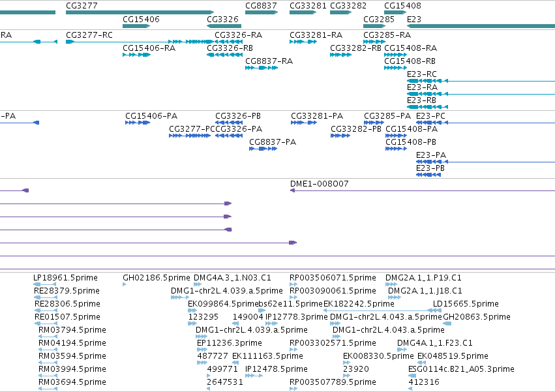
Task: Select the RP003302571.5prime EST label
Action: 333,343
